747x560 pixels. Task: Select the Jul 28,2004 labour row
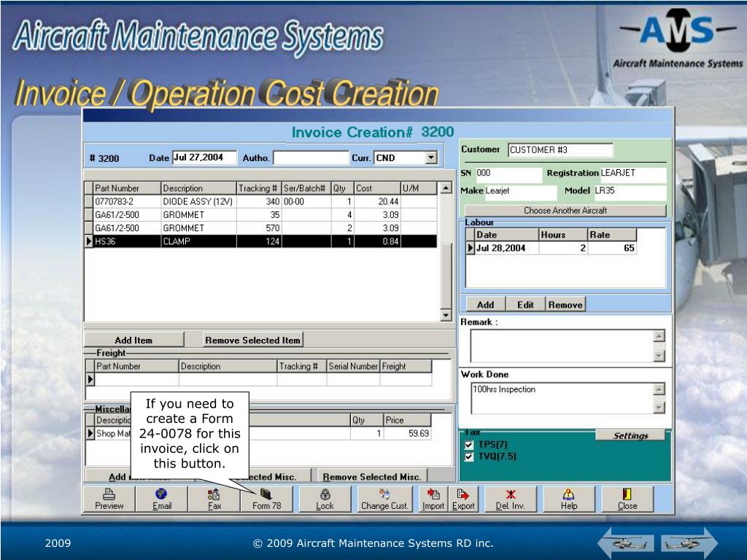[x=551, y=248]
